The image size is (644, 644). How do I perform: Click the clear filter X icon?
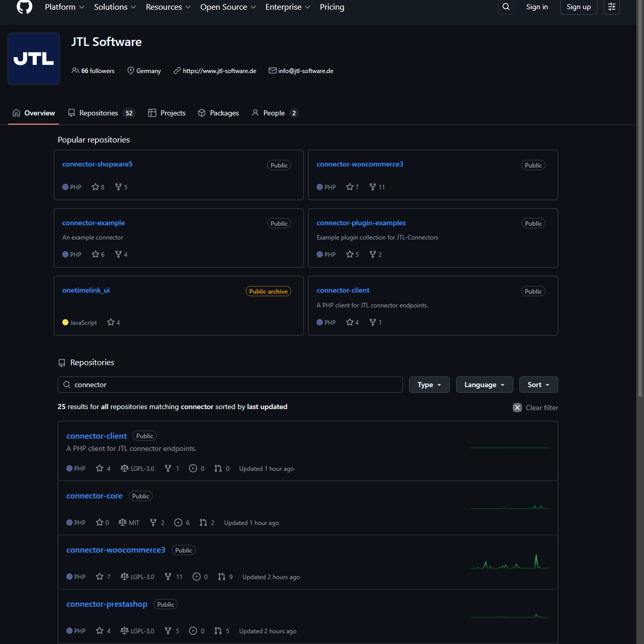(517, 408)
